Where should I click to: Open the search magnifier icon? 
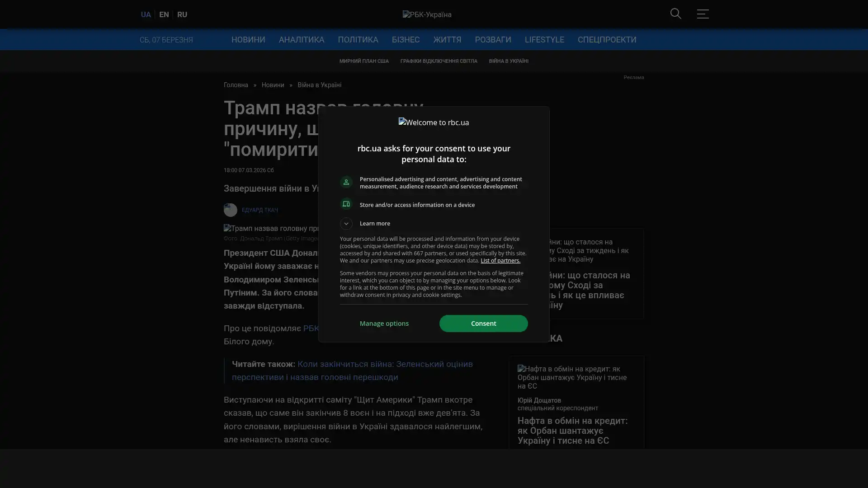point(675,14)
